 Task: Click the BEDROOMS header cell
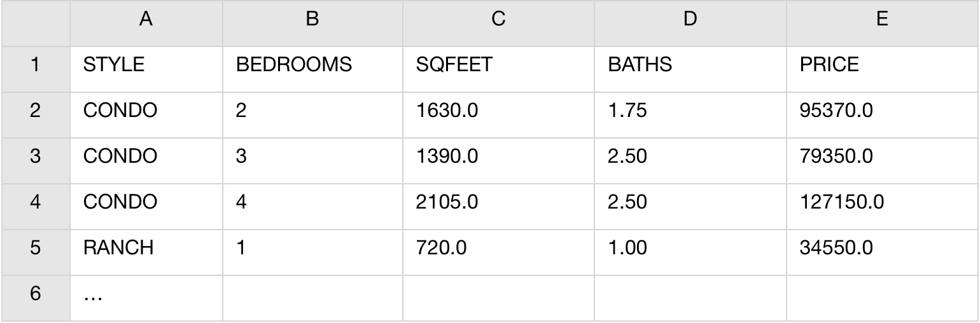[312, 64]
